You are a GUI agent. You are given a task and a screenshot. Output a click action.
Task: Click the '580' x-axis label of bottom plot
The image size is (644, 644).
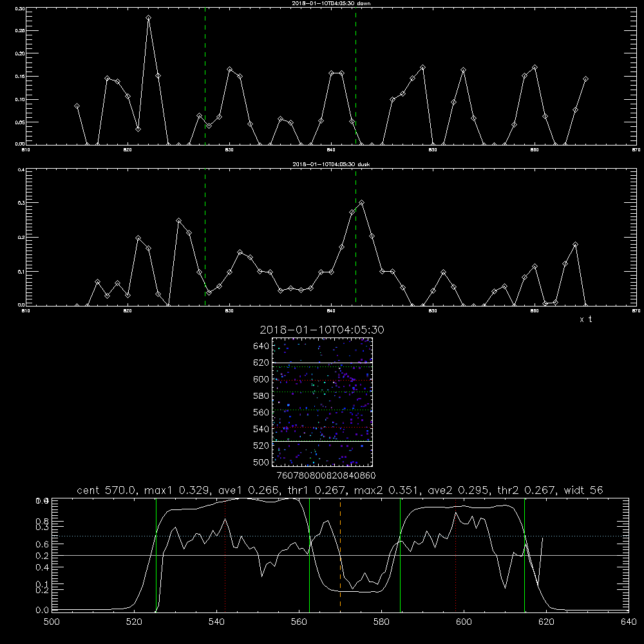click(381, 622)
